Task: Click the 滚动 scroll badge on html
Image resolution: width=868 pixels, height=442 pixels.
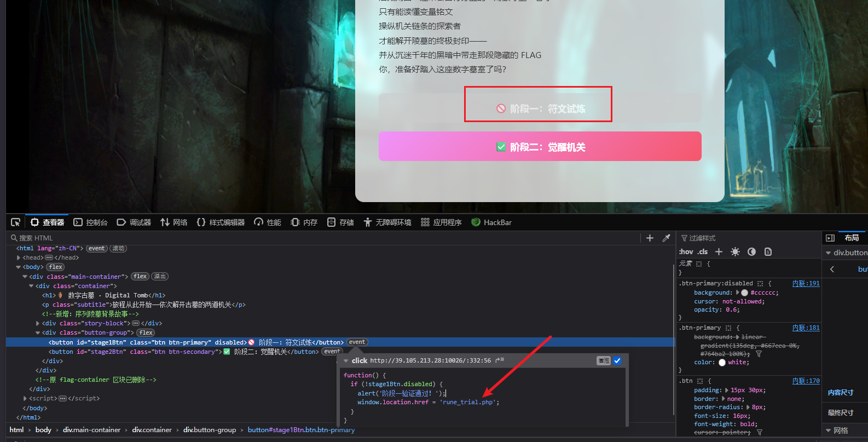Action: coord(118,249)
